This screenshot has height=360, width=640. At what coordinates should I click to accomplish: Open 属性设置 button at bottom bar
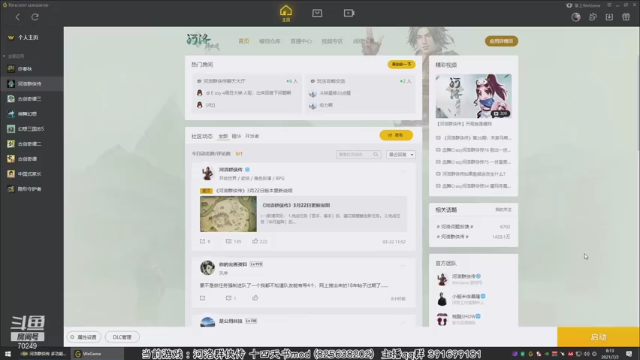pyautogui.click(x=84, y=337)
